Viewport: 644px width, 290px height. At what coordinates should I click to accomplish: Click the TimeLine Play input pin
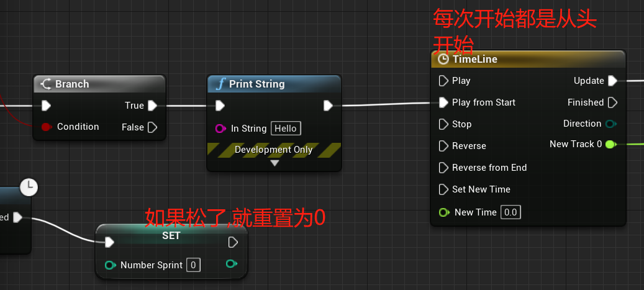(x=443, y=81)
